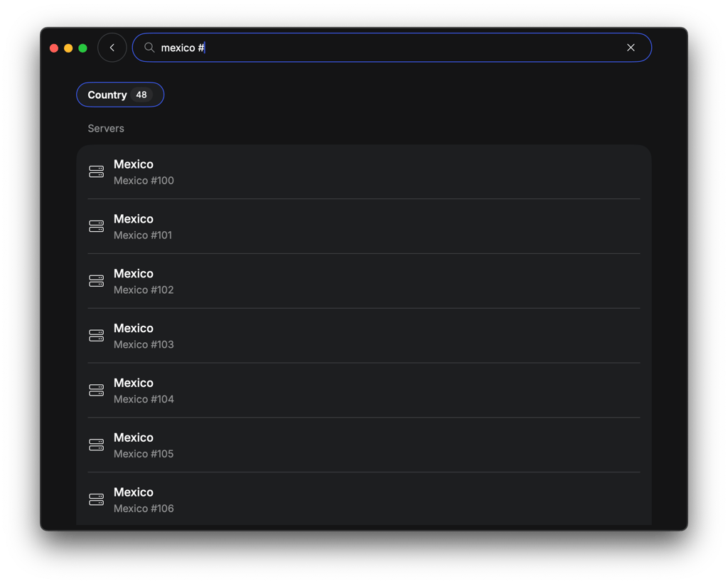Screen dimensions: 728x584
Task: Clear the search field with X
Action: tap(631, 48)
